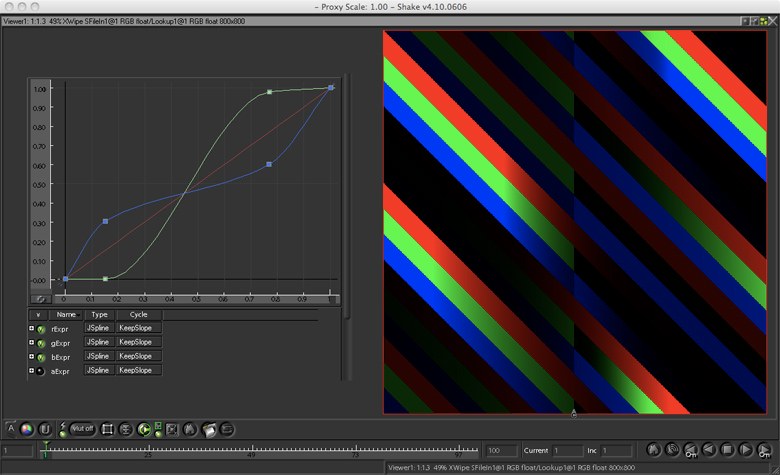
Task: Click the Current frame input field
Action: tap(568, 451)
